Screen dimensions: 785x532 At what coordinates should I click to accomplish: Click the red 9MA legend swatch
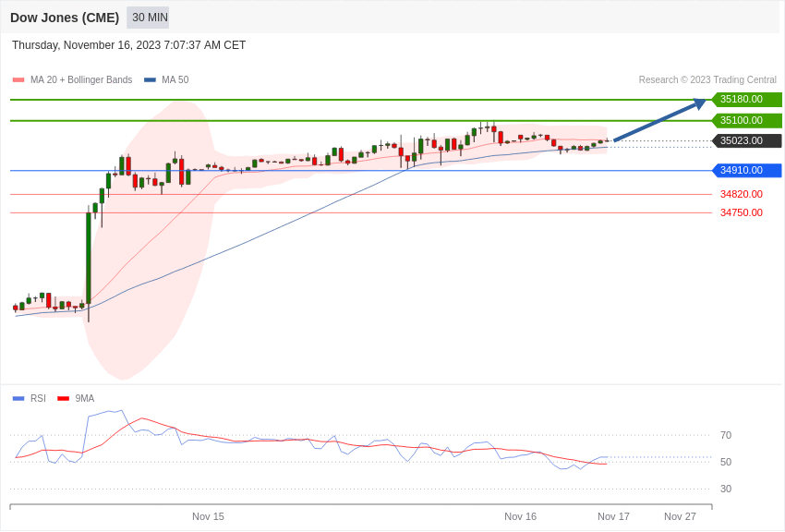click(64, 399)
